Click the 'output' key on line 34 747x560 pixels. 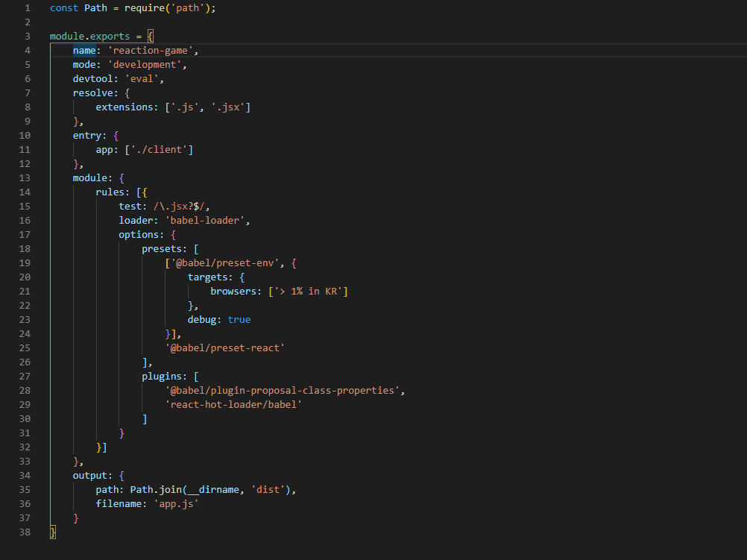point(90,476)
